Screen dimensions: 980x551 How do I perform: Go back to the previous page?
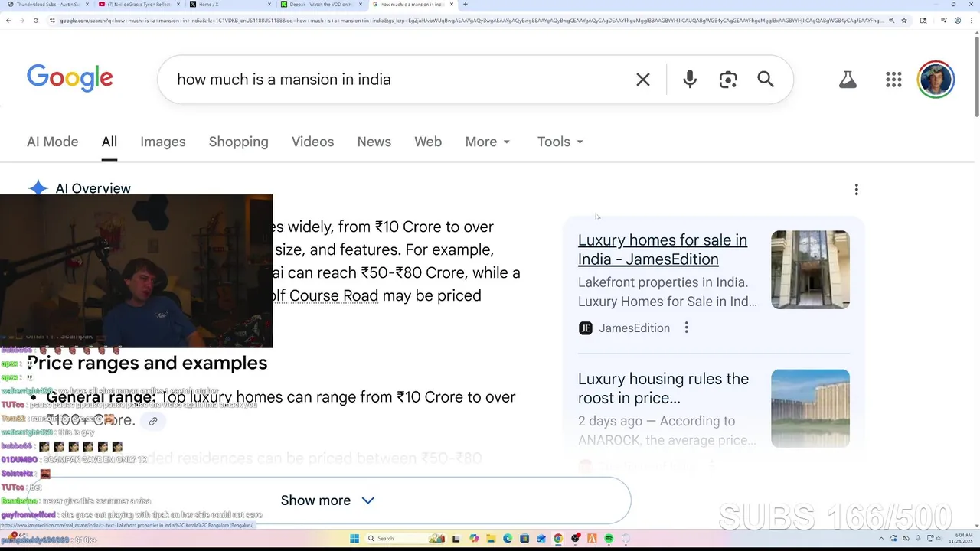(x=8, y=21)
